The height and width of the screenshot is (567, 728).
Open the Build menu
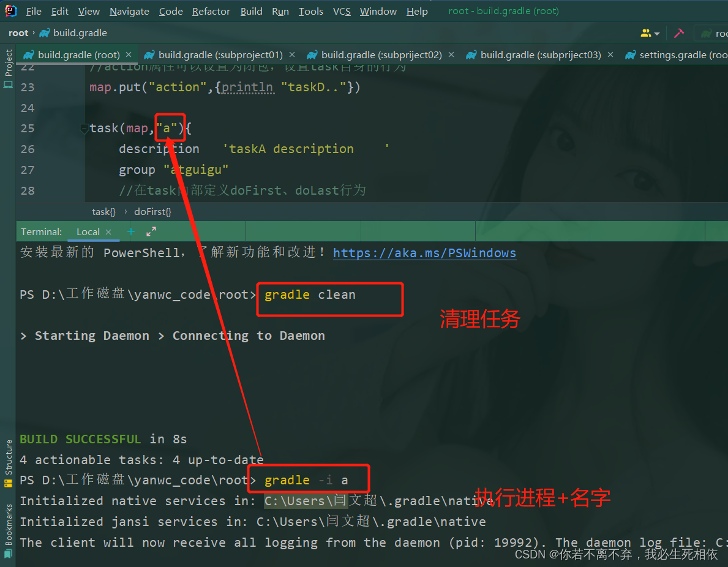251,11
